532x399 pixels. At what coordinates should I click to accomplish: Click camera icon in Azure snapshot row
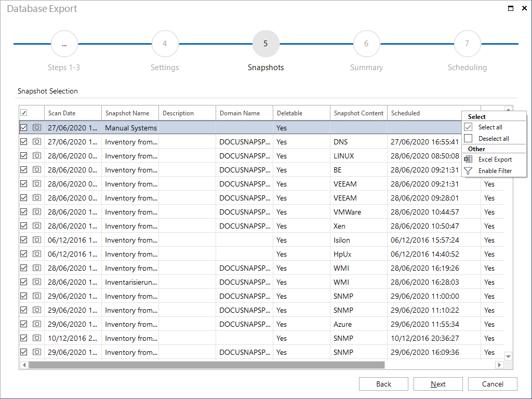tap(37, 324)
